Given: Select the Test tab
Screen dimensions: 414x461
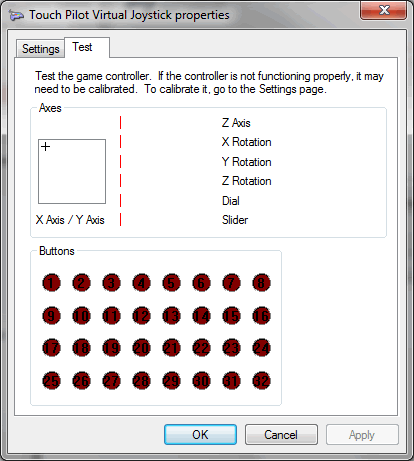Looking at the screenshot, I should 87,47.
